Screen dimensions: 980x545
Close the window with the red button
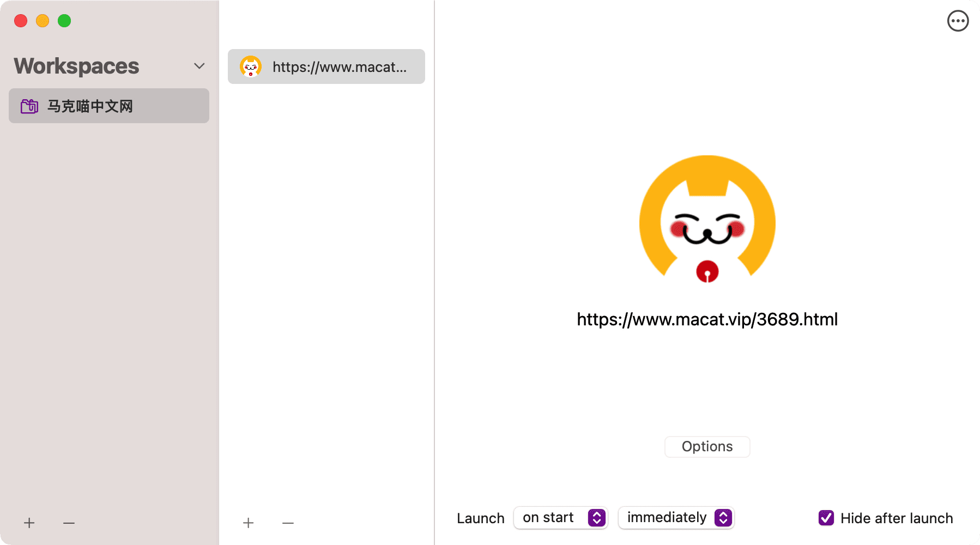coord(21,21)
